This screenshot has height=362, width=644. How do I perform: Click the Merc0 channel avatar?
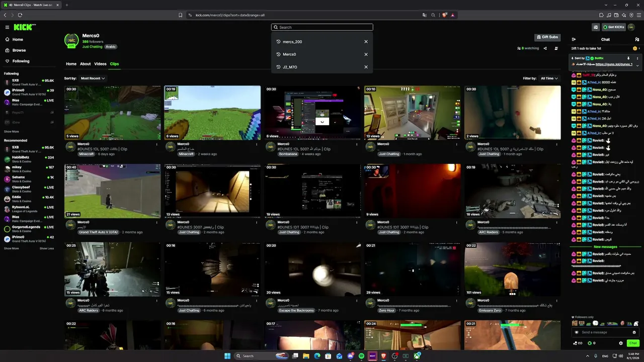(71, 41)
